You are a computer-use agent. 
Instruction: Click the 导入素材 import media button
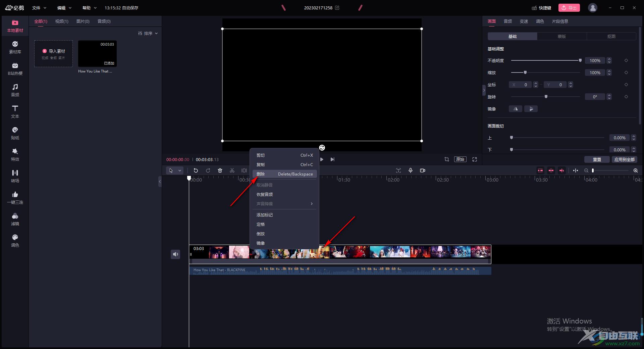click(x=54, y=54)
